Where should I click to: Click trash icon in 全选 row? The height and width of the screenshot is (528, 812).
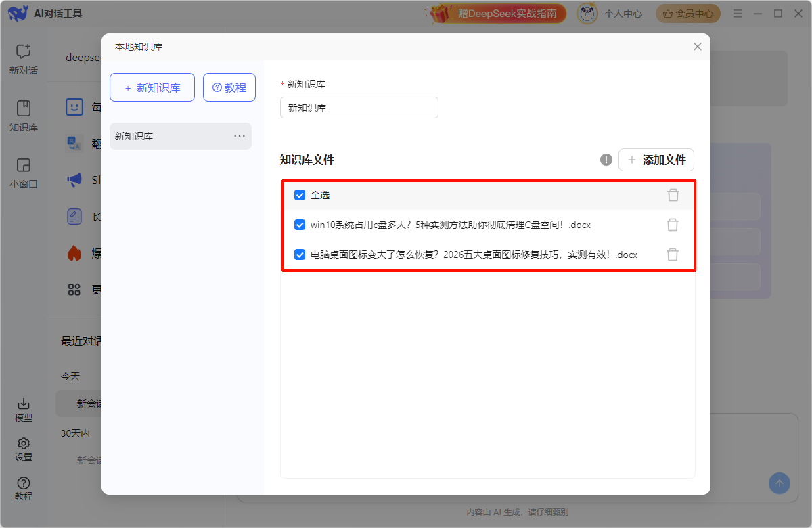coord(673,195)
